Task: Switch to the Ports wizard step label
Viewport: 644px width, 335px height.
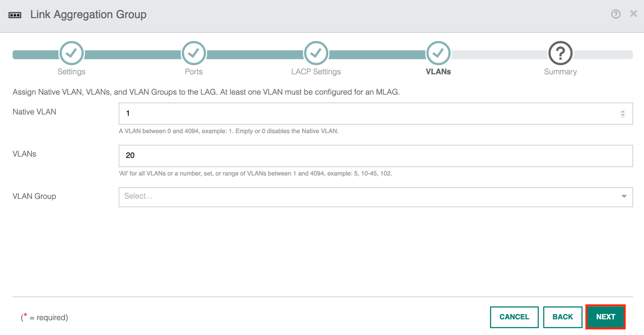Action: (194, 71)
